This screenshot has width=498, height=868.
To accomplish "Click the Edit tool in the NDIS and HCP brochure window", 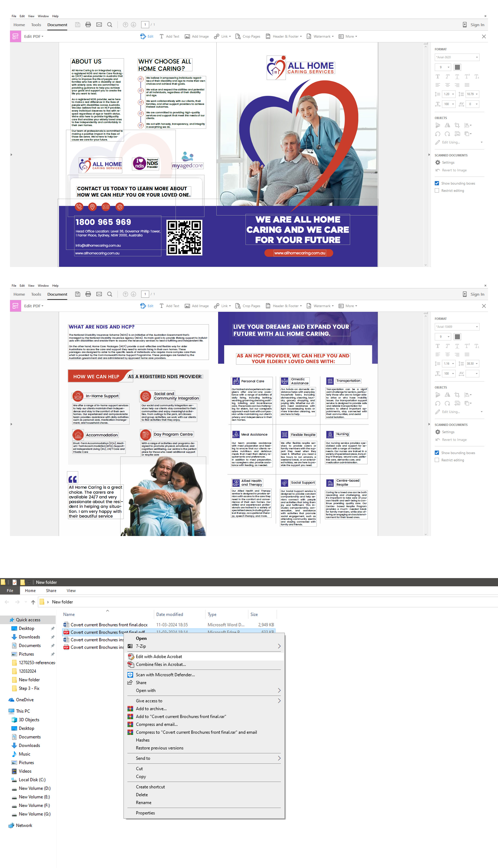I will click(147, 306).
